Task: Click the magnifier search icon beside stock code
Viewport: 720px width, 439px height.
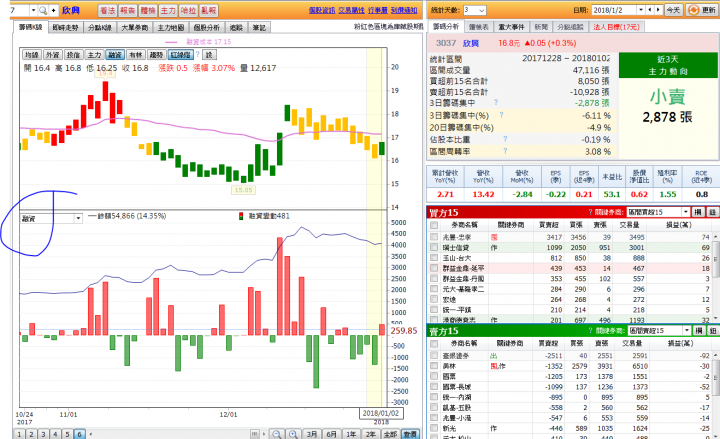Action: click(x=43, y=10)
